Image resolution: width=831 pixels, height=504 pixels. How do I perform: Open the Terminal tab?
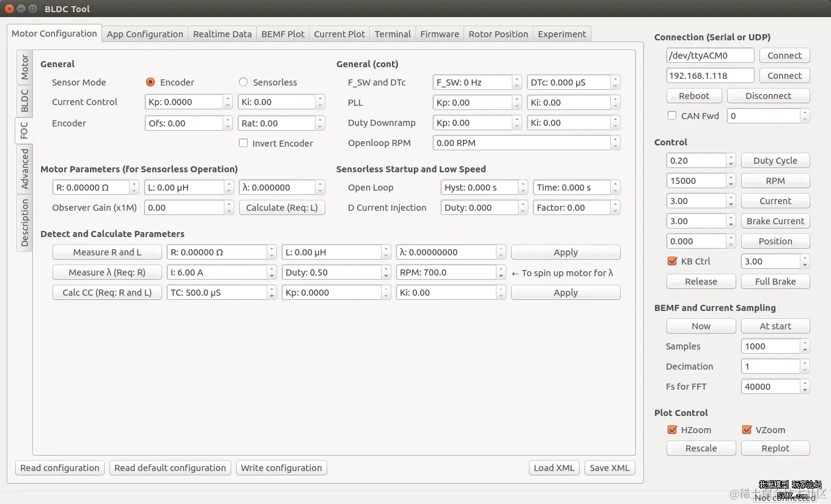(393, 34)
